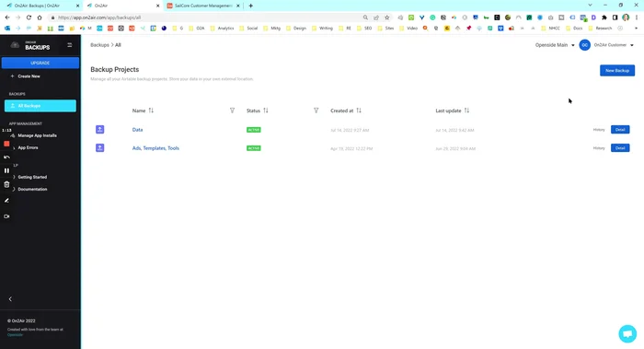Sort by the Status column
644x349 pixels.
click(x=266, y=111)
